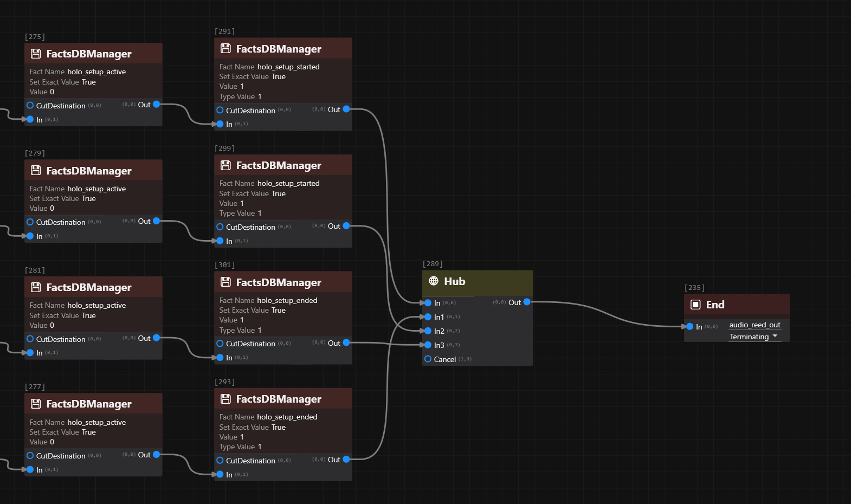The image size is (851, 504).
Task: Click the save icon on node 299 header
Action: pos(225,165)
